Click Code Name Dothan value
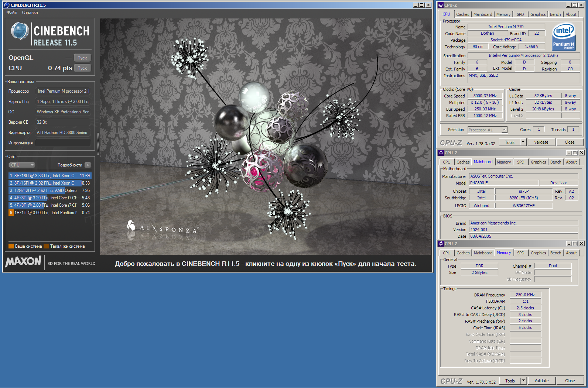This screenshot has width=588, height=388. click(x=487, y=33)
